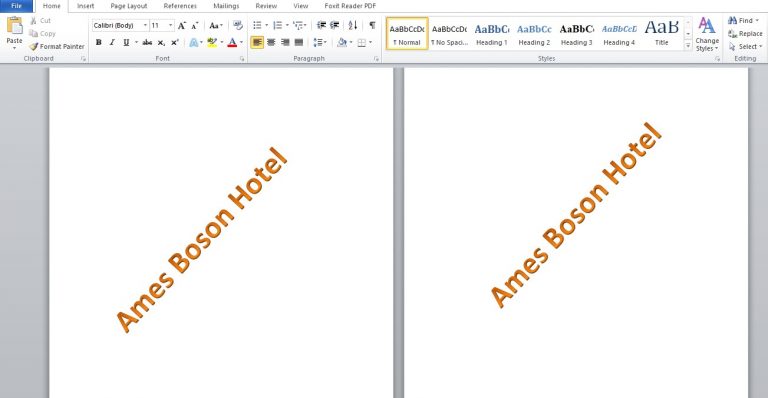Image resolution: width=768 pixels, height=398 pixels.
Task: Toggle Underline formatting
Action: [126, 43]
